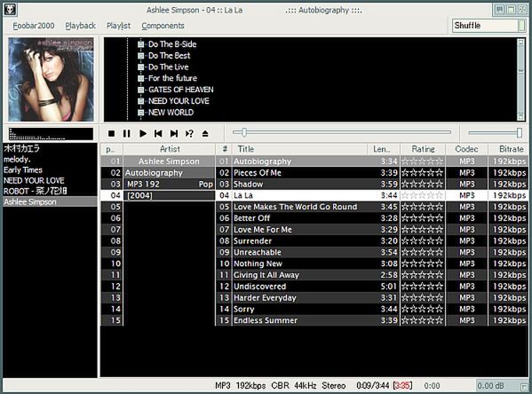Click the remaining time 3:35 in status bar
This screenshot has height=394, width=532.
[x=402, y=386]
